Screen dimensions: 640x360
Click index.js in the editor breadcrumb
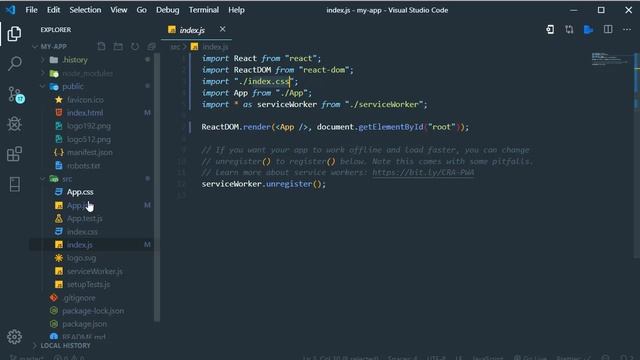click(x=215, y=47)
